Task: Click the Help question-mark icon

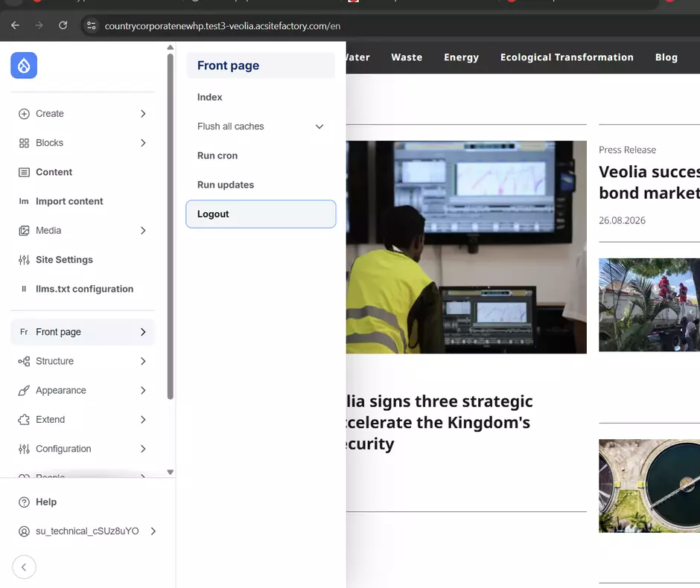Action: 24,502
